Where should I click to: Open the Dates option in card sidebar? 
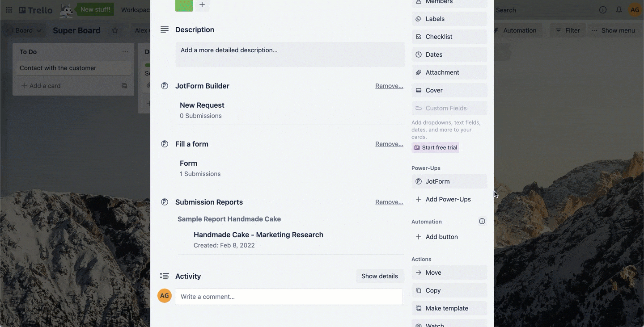click(x=449, y=54)
